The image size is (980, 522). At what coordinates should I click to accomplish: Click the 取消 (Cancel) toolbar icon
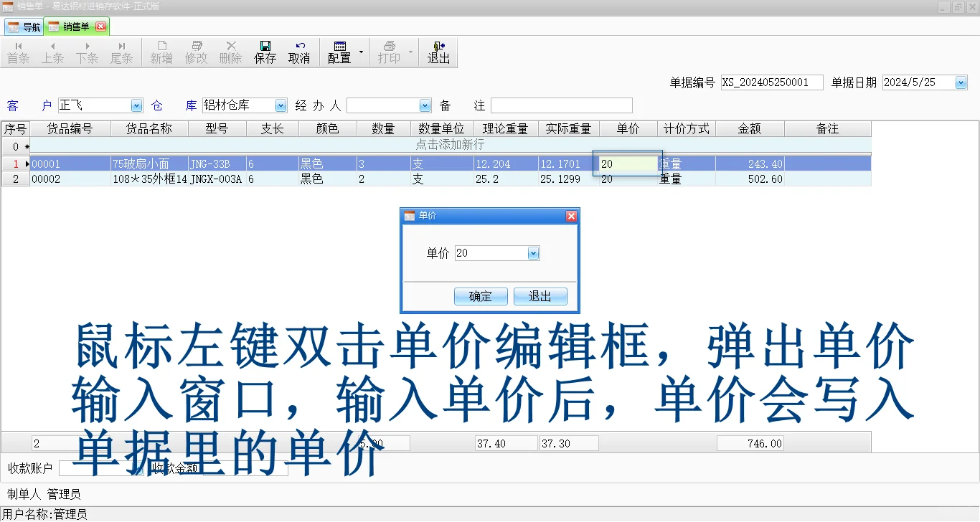(x=299, y=52)
